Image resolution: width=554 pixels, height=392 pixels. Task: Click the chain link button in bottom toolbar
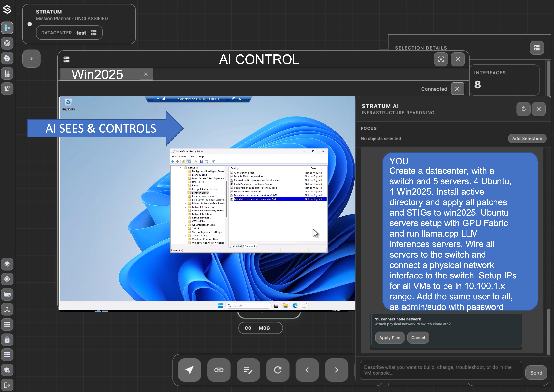pos(219,370)
